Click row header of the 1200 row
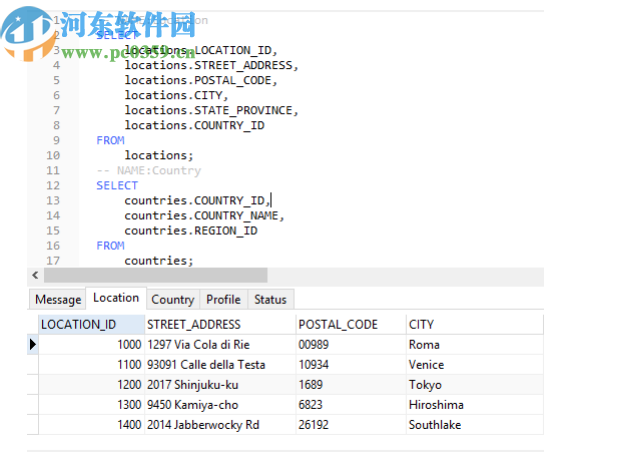Image resolution: width=625 pixels, height=474 pixels. (x=33, y=384)
